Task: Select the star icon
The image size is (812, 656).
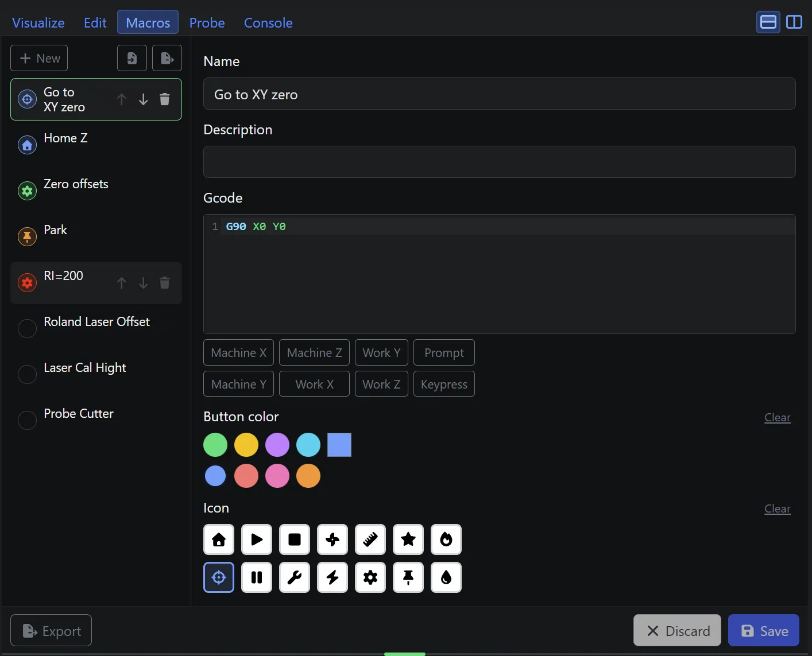Action: [x=408, y=539]
